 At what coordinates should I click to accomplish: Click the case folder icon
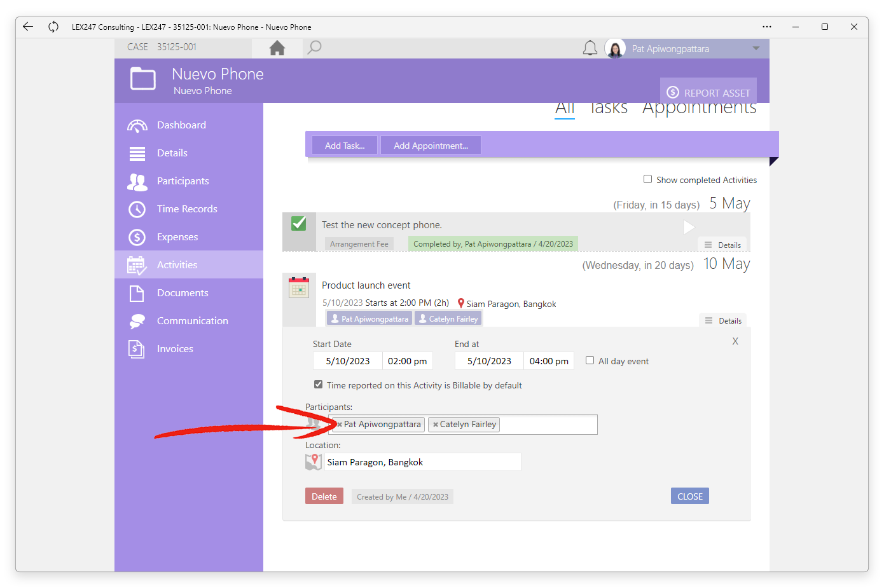(x=143, y=79)
